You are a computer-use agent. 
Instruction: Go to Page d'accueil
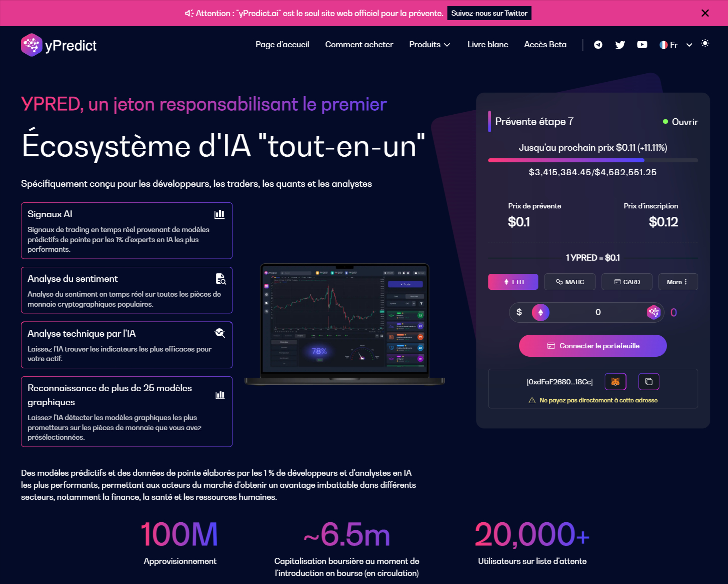[282, 44]
